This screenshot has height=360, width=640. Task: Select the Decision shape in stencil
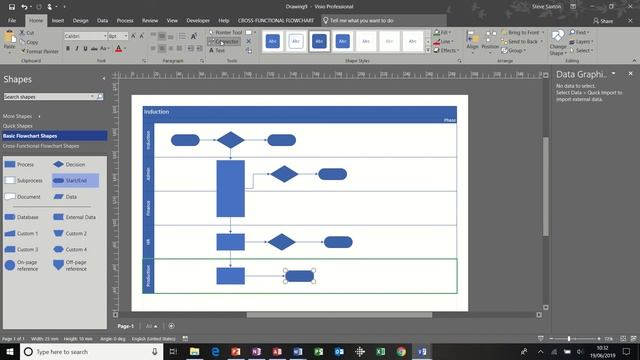pos(69,164)
